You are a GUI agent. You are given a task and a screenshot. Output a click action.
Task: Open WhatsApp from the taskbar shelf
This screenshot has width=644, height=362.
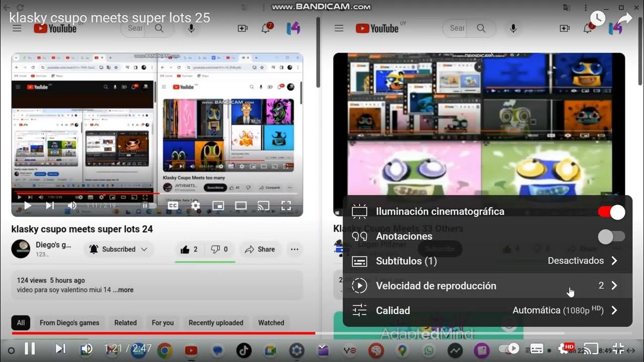pos(429,350)
